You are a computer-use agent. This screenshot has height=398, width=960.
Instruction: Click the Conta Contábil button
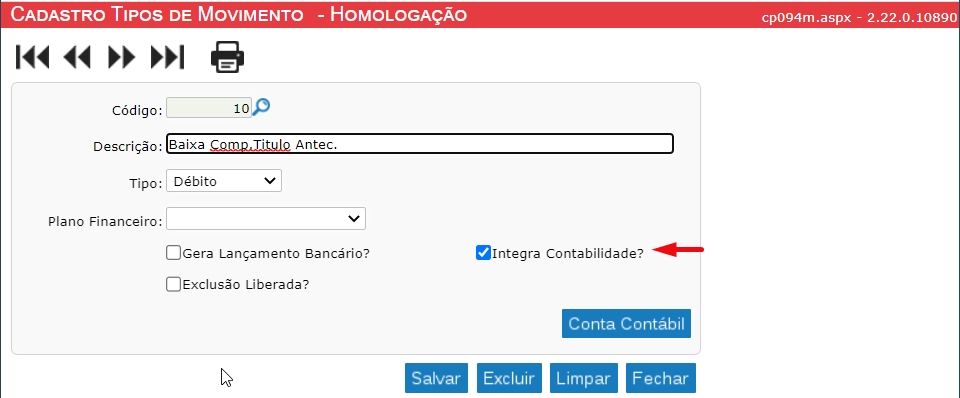pyautogui.click(x=626, y=323)
